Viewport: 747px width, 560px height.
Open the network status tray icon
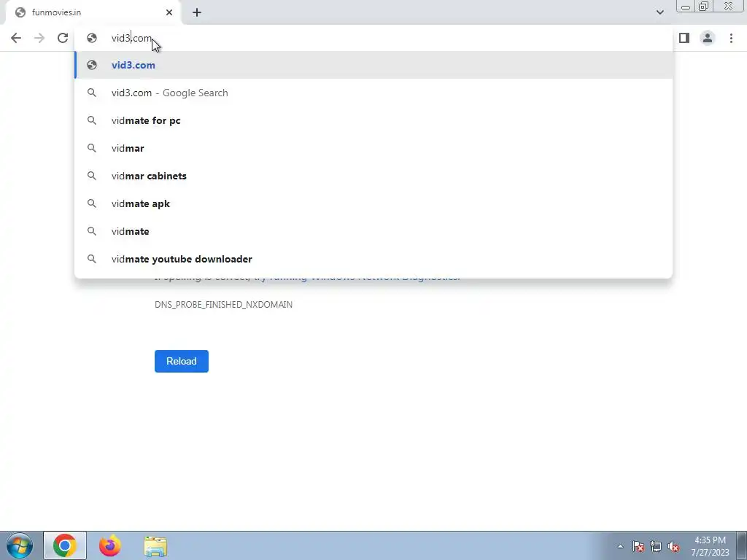[656, 546]
